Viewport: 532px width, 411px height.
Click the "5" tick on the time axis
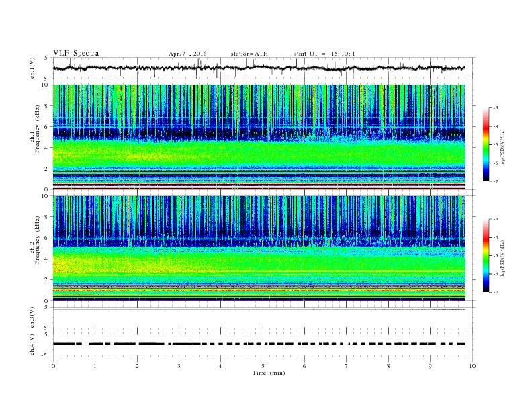263,366
